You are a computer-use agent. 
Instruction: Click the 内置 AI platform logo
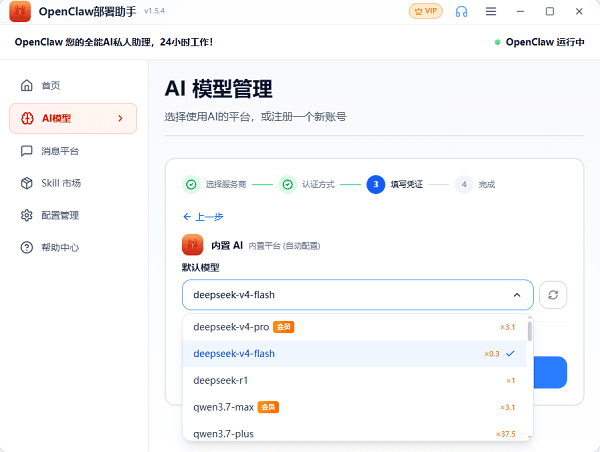[192, 245]
